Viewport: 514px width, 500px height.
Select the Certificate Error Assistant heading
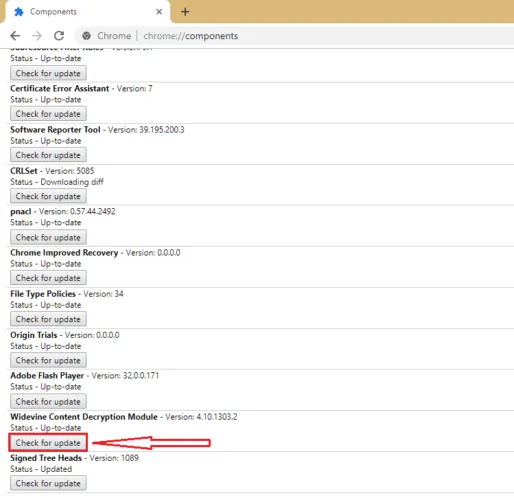click(60, 88)
